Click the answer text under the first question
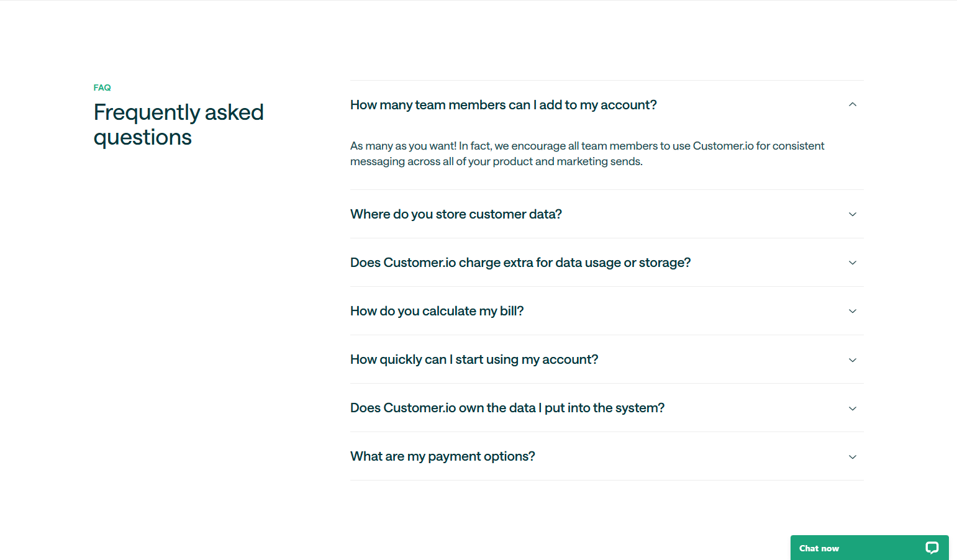Screen dimensions: 957x560 tap(586, 153)
